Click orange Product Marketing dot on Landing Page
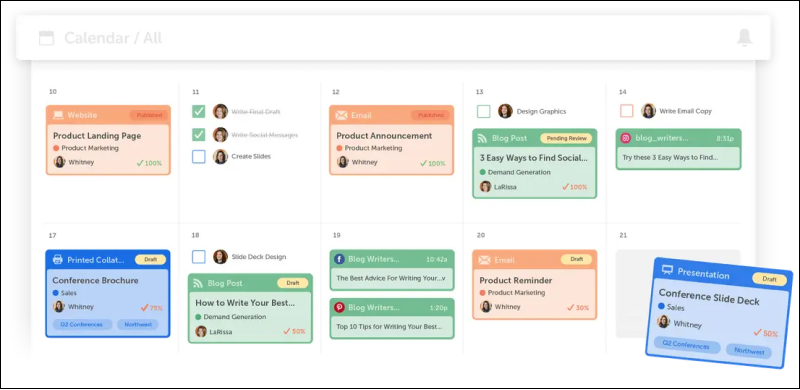Viewport: 800px width, 390px height. [x=56, y=148]
